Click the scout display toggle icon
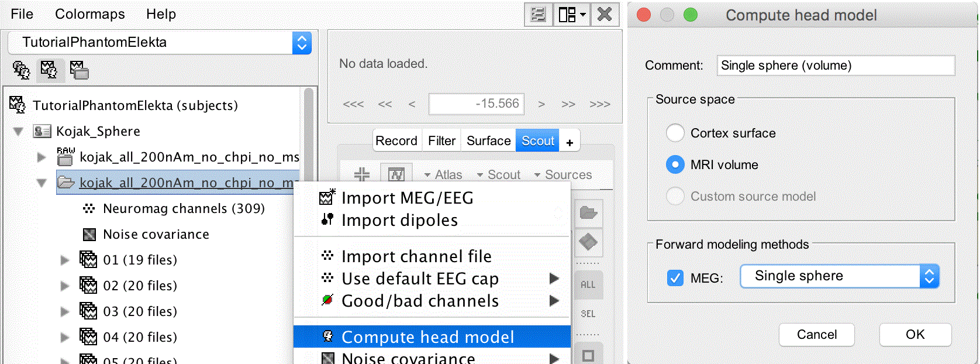980x364 pixels. pos(396,174)
